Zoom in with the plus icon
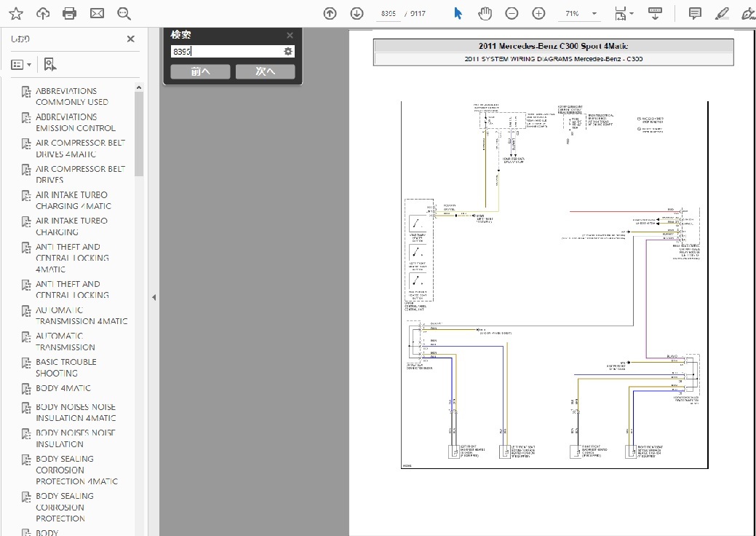Screen dimensions: 756x536 (538, 14)
